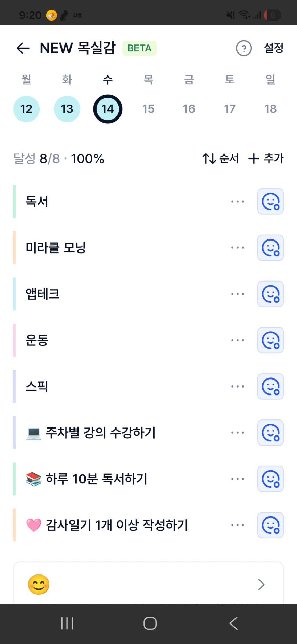Toggle completion smiley for 스픽
The image size is (297, 644).
point(270,386)
